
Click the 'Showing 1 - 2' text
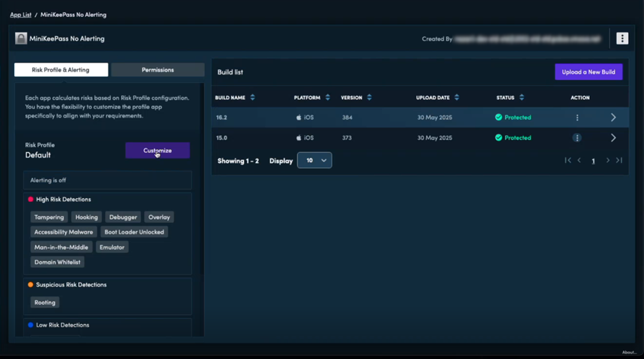(x=238, y=161)
